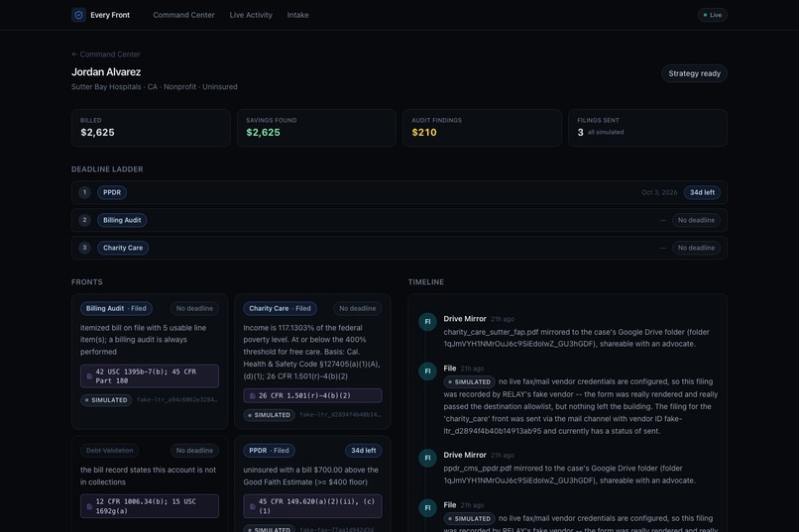
Task: Click the Billing Audit pill in the deadline ladder
Action: [122, 220]
